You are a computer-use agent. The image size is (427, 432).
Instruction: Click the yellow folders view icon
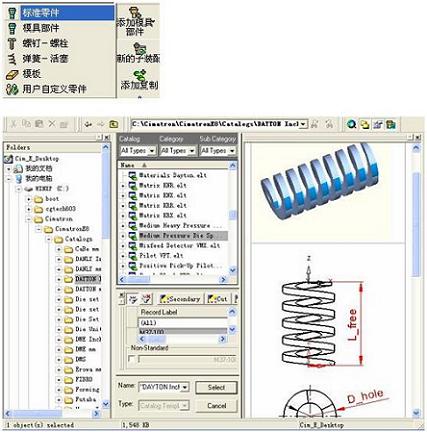(365, 125)
